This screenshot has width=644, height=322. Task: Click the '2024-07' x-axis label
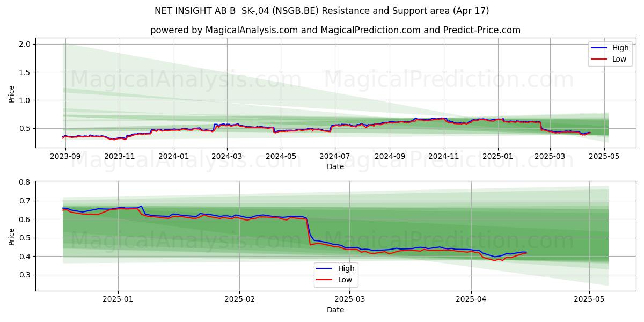point(335,157)
